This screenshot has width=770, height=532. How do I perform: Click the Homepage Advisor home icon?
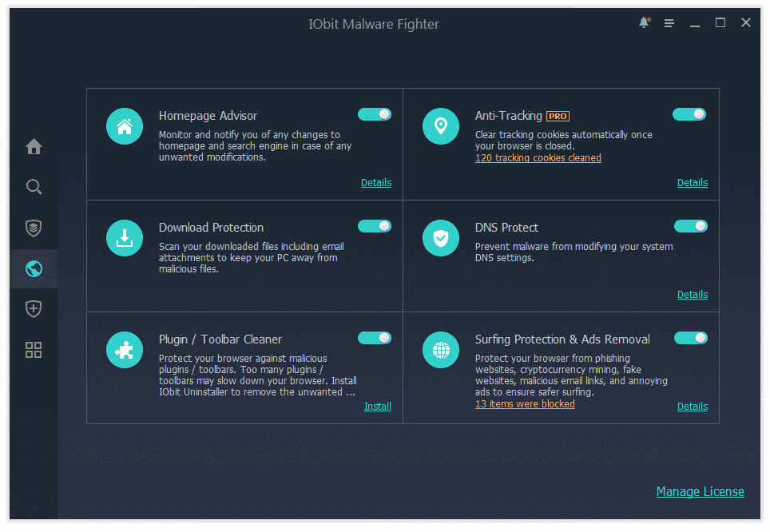124,126
